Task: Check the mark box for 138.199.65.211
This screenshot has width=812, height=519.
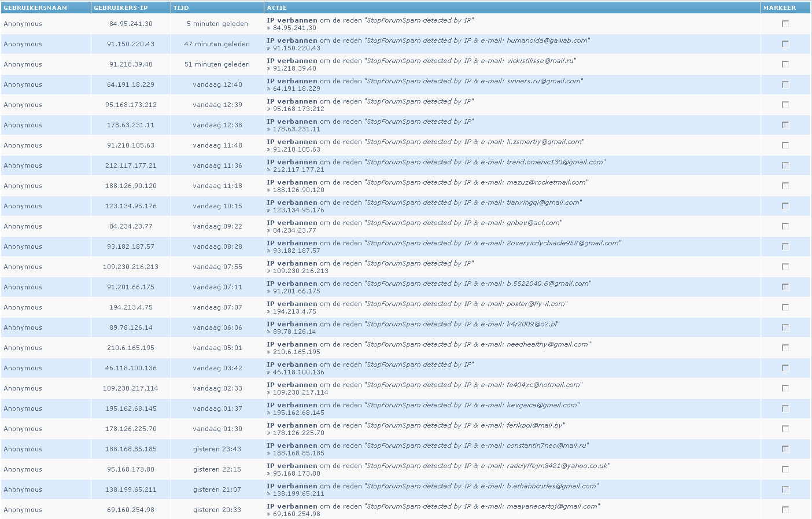Action: point(785,489)
